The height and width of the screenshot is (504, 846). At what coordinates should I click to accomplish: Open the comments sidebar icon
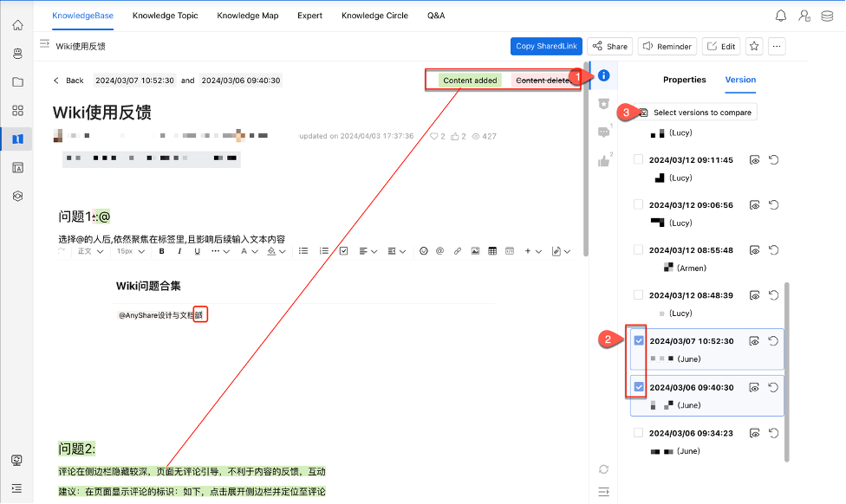(604, 132)
